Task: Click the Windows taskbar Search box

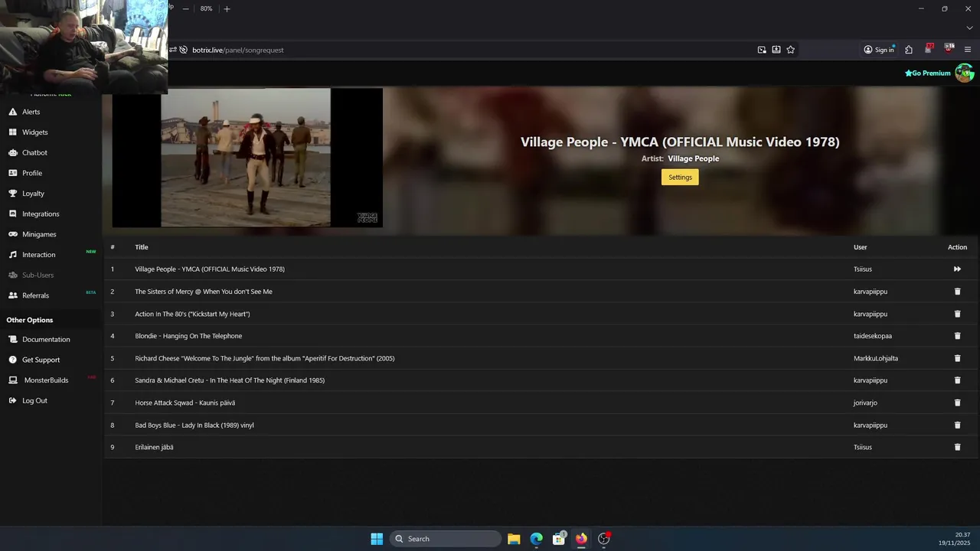Action: click(446, 539)
